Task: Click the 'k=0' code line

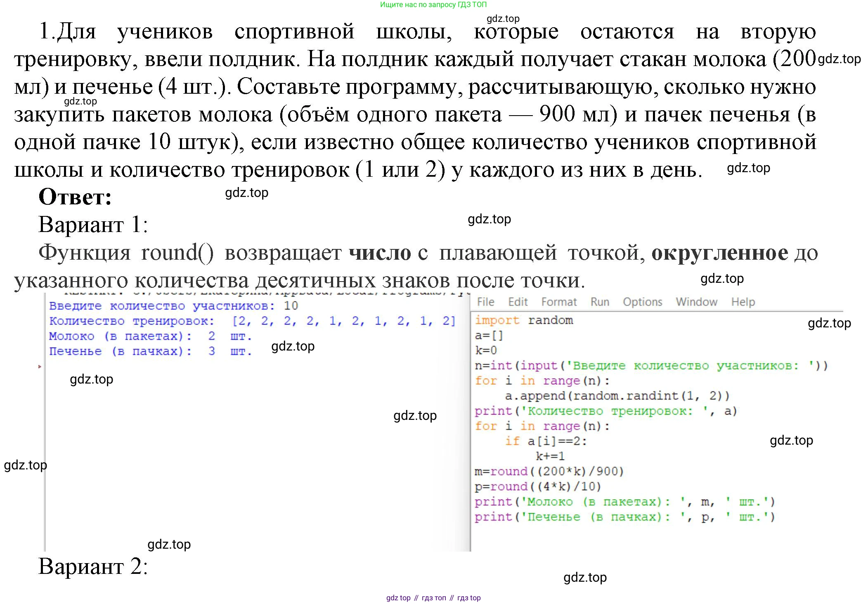Action: click(x=486, y=350)
